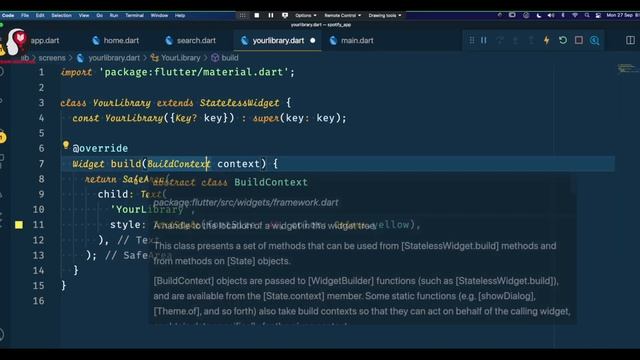Viewport: 640px width, 360px height.
Task: Select the yourlibrary.dart tab
Action: click(x=278, y=40)
